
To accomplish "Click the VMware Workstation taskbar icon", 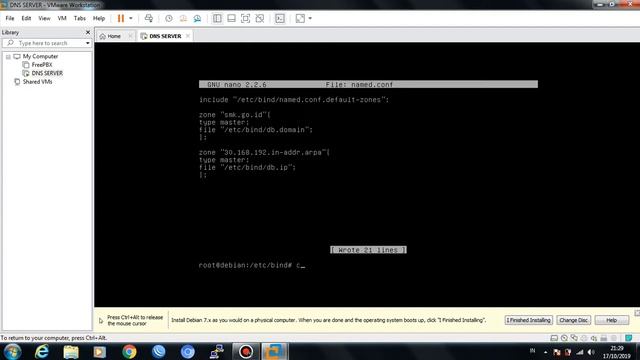I will pos(274,351).
